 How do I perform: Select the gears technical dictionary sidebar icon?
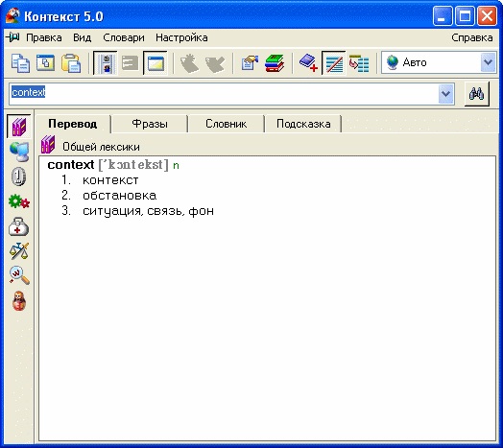click(19, 201)
